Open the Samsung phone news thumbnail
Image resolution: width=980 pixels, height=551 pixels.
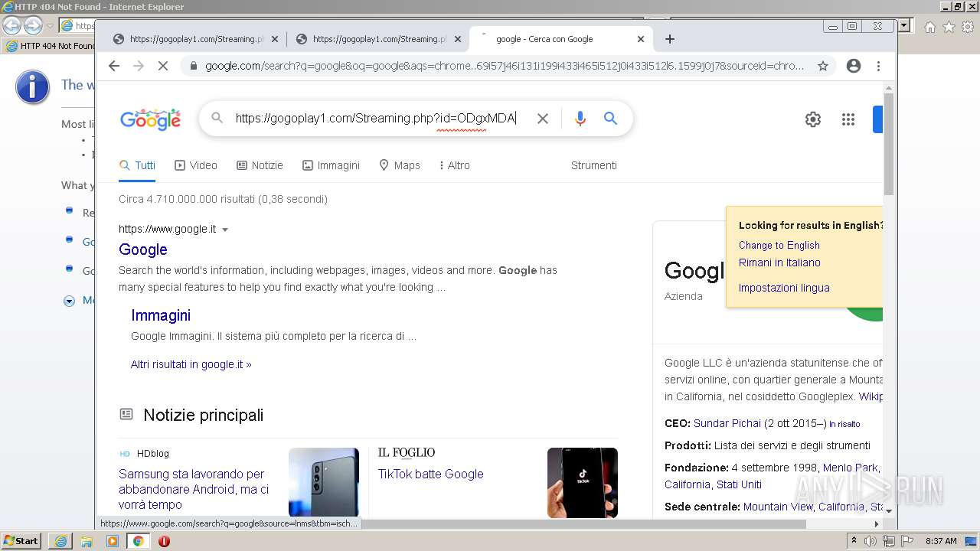pos(323,482)
